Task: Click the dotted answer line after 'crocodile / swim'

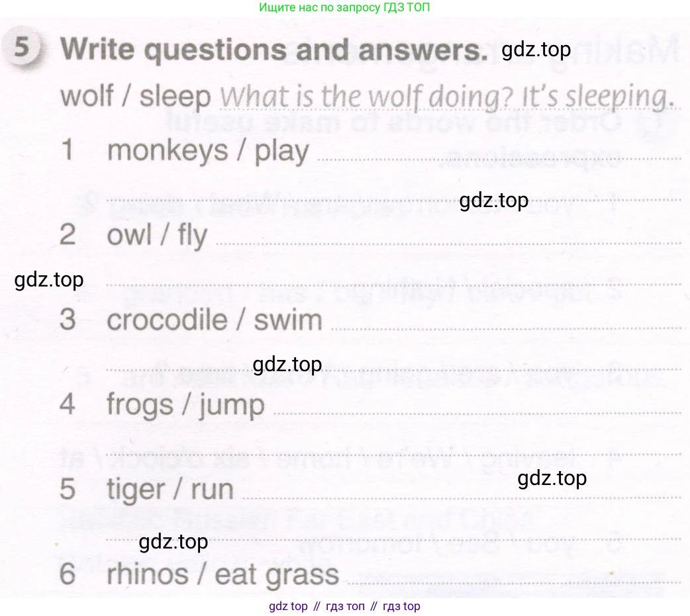Action: click(506, 328)
